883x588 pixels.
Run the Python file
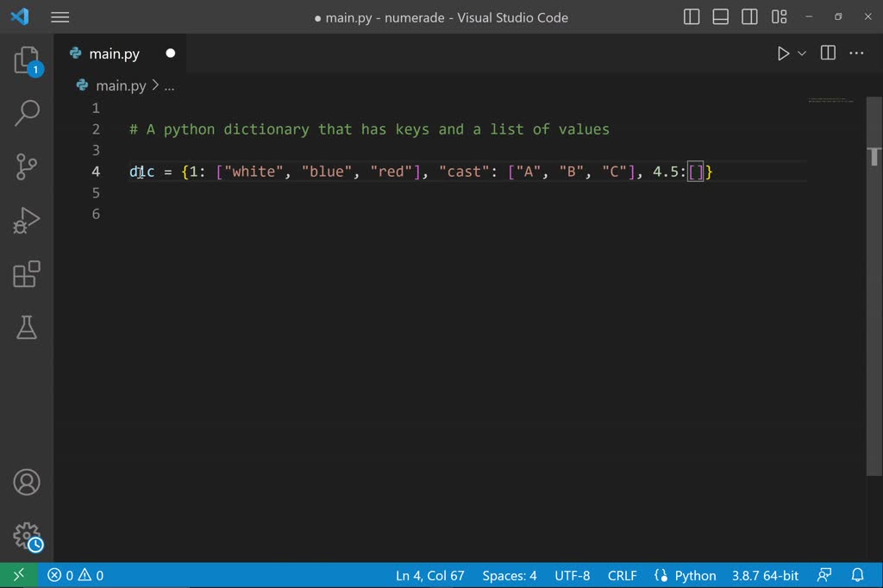[783, 53]
